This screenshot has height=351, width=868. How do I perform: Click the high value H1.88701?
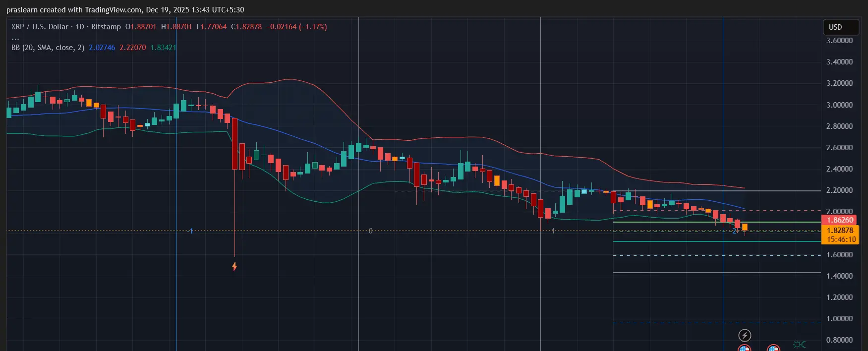tap(176, 27)
